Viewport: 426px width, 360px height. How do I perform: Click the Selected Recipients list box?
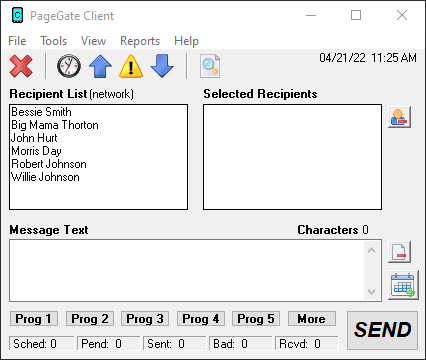292,157
